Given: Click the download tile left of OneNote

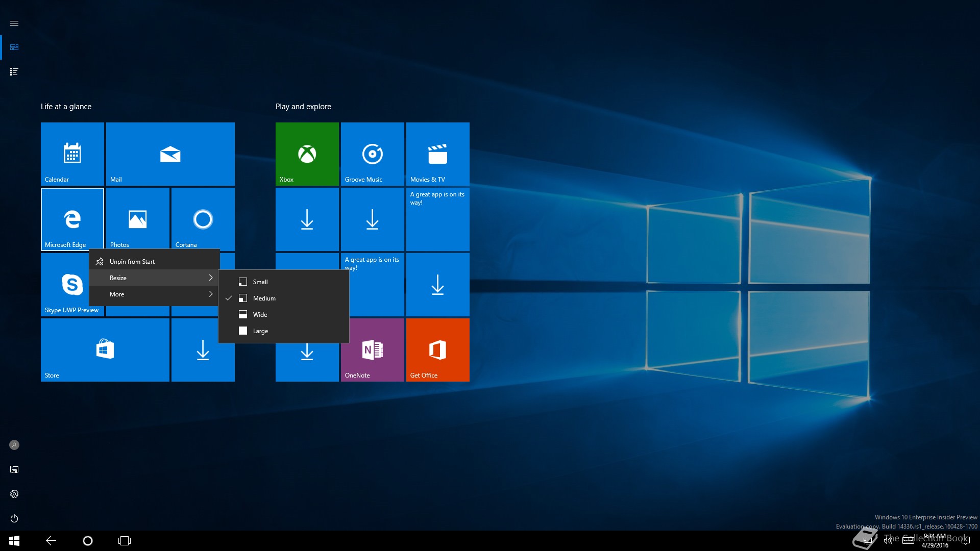Looking at the screenshot, I should (x=307, y=362).
